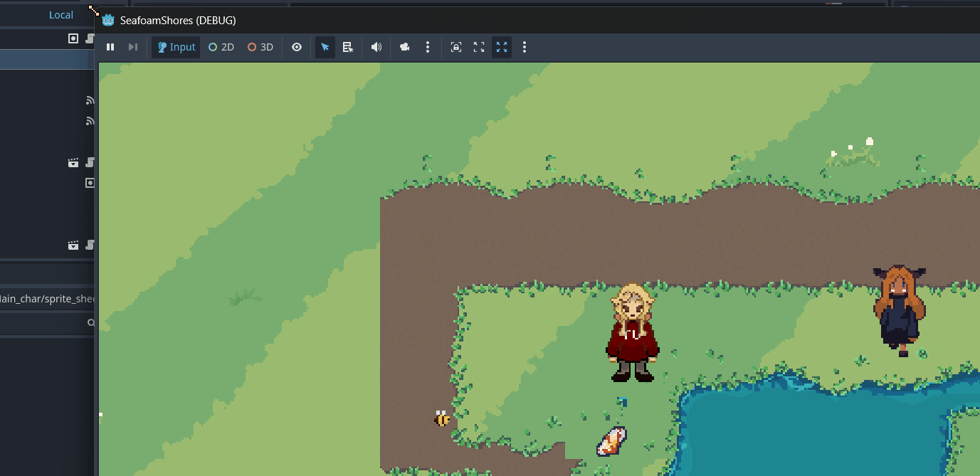Mute the game audio
The image size is (980, 476).
[x=376, y=47]
